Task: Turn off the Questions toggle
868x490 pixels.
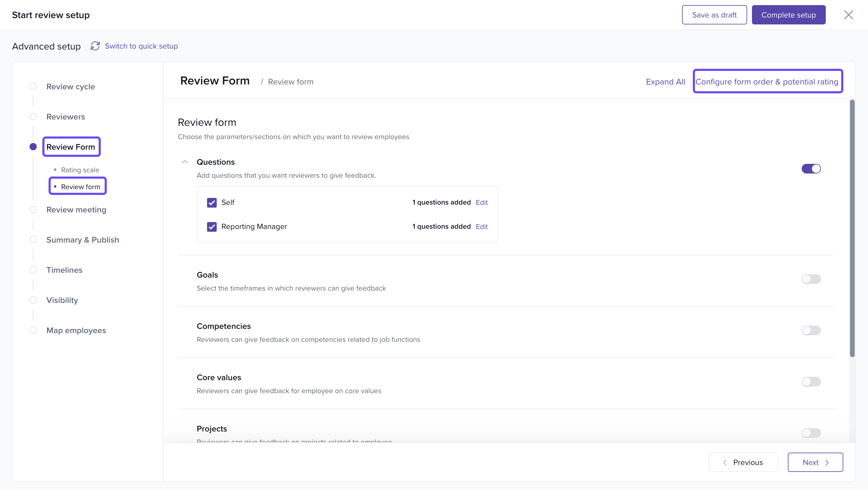Action: (x=811, y=169)
